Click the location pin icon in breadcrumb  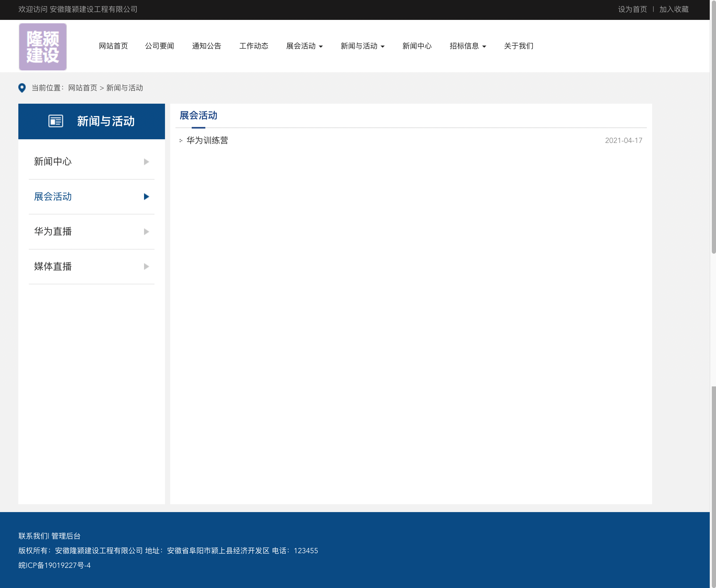coord(22,88)
